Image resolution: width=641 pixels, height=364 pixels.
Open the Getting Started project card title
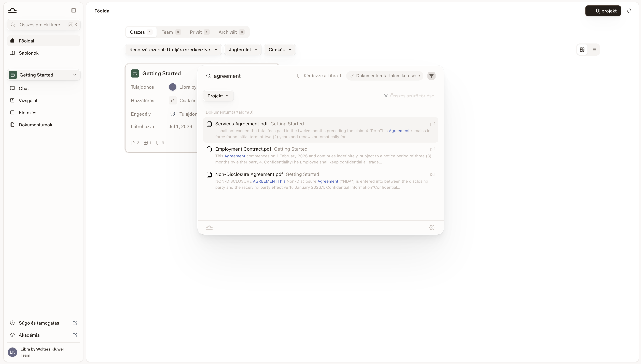pyautogui.click(x=161, y=73)
